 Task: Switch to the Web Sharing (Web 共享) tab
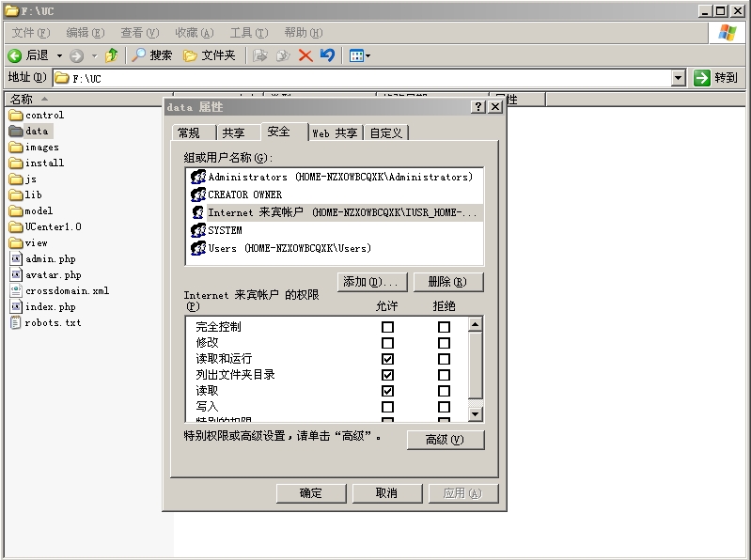(x=335, y=132)
